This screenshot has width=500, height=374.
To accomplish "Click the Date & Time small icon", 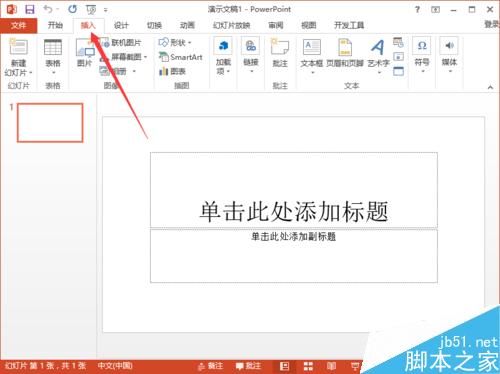I will [398, 42].
